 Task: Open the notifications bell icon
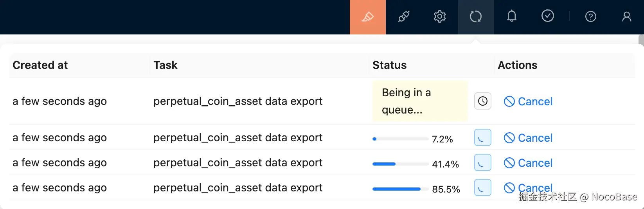tap(512, 16)
